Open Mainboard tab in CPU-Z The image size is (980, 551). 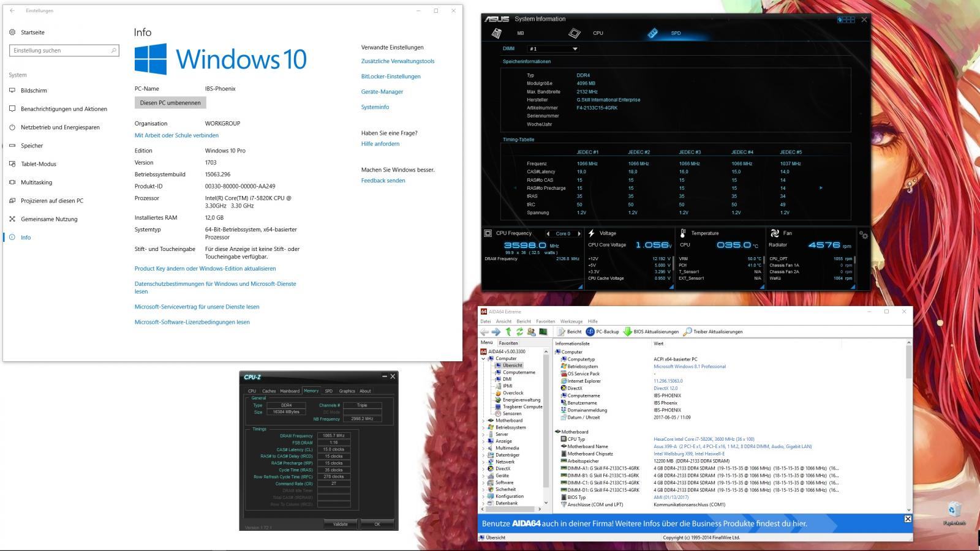click(x=290, y=391)
